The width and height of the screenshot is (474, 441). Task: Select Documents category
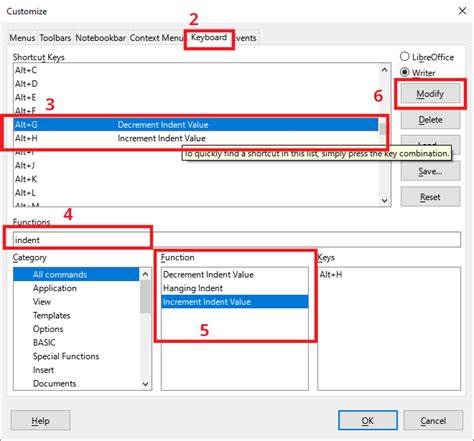coord(76,384)
